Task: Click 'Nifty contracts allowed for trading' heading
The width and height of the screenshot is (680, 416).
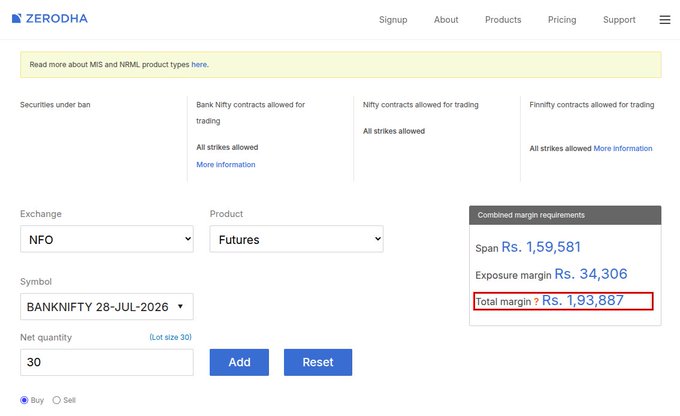Action: [x=421, y=105]
